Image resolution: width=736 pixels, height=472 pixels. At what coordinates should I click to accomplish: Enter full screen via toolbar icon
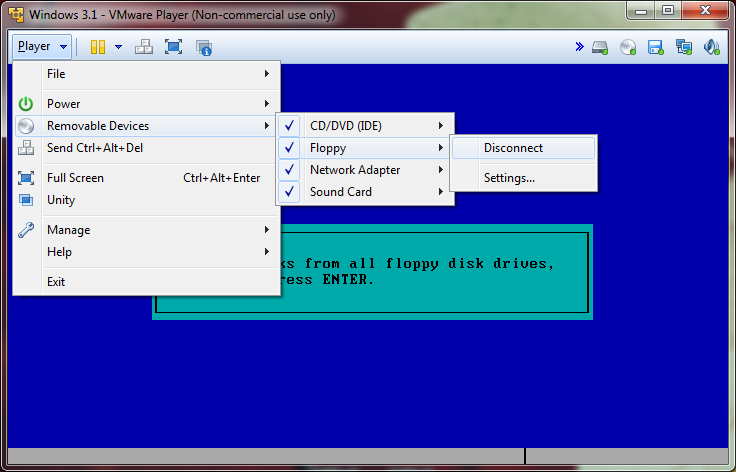point(173,47)
